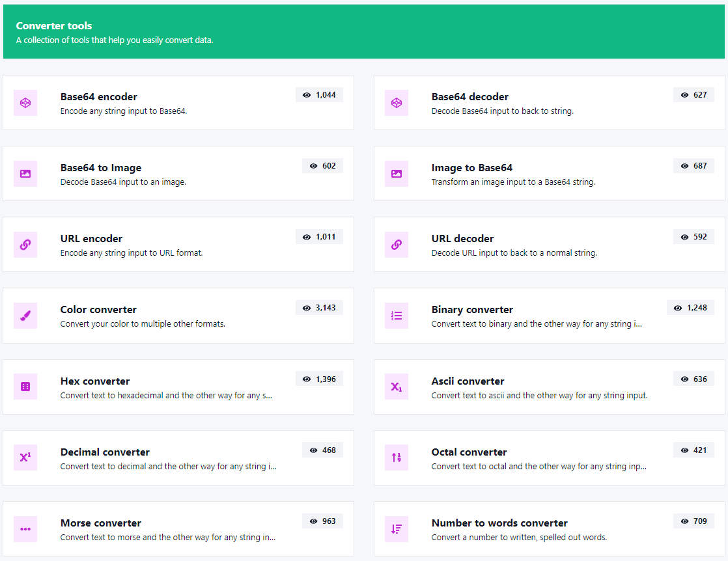Click the 627 views badge
The image size is (728, 561).
pyautogui.click(x=693, y=94)
